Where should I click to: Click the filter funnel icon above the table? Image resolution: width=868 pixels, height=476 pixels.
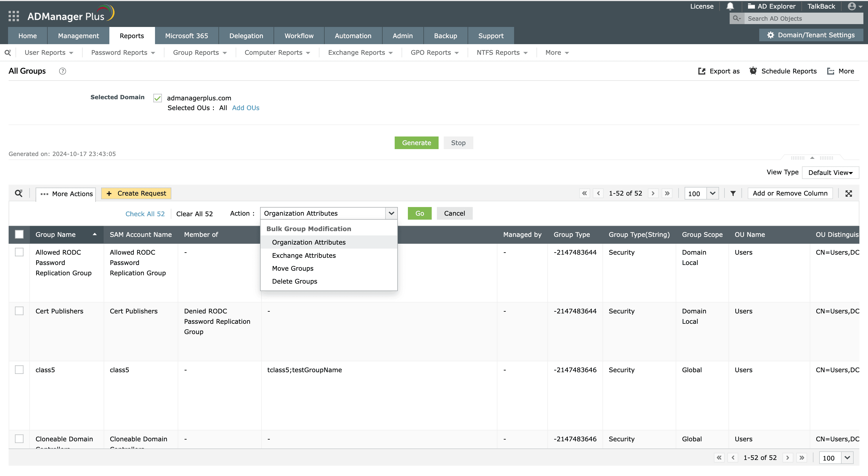[x=733, y=193]
